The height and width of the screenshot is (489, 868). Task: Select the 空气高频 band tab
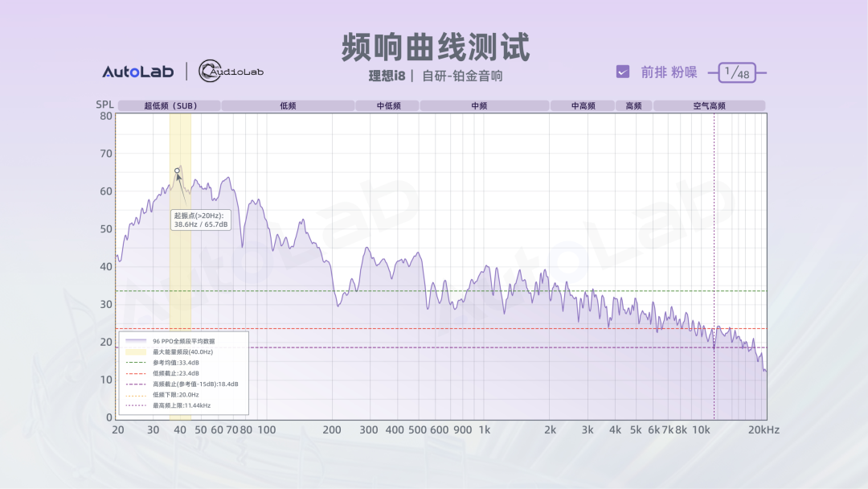pyautogui.click(x=709, y=105)
